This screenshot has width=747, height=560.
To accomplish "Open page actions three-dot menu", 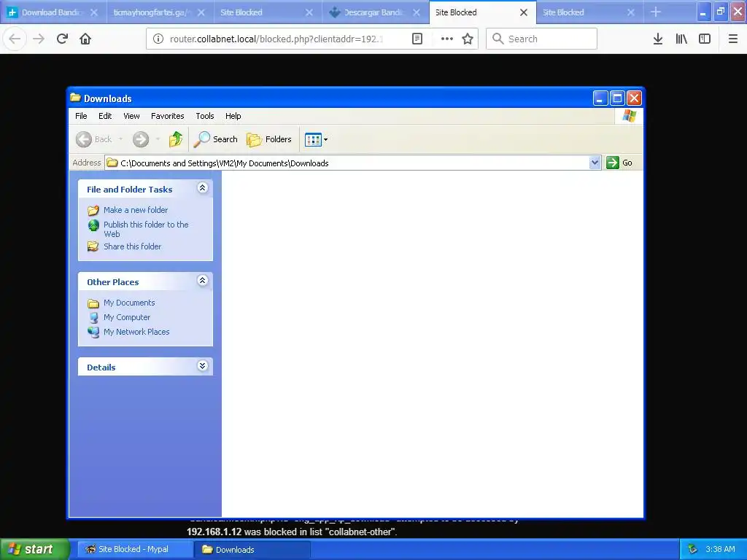I will [x=447, y=39].
